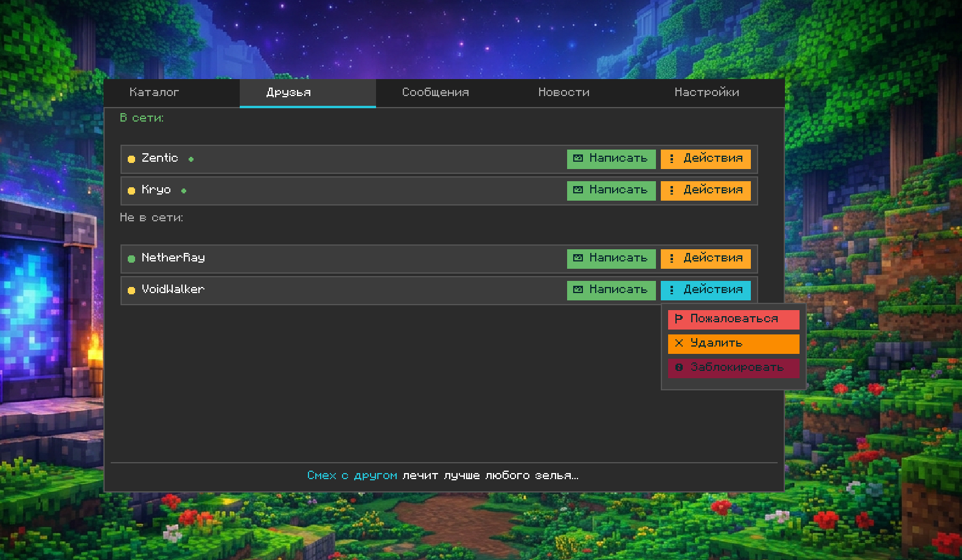Click the small green dot after Kryo
Viewport: 962px width, 560px height.
pos(184,191)
